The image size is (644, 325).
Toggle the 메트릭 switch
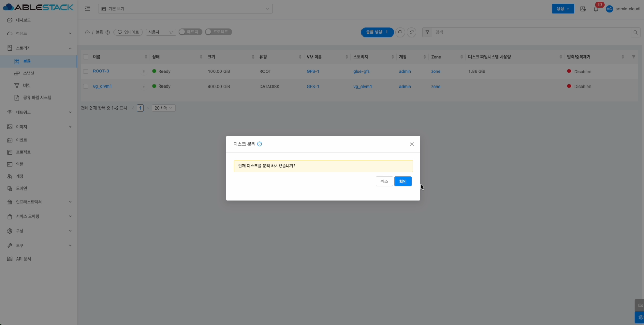(190, 32)
